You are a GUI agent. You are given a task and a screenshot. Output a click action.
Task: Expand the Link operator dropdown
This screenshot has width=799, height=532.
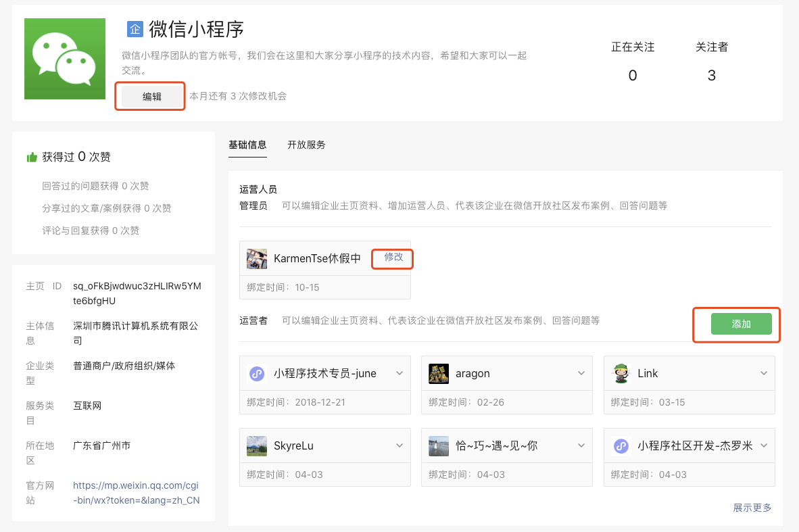point(764,373)
